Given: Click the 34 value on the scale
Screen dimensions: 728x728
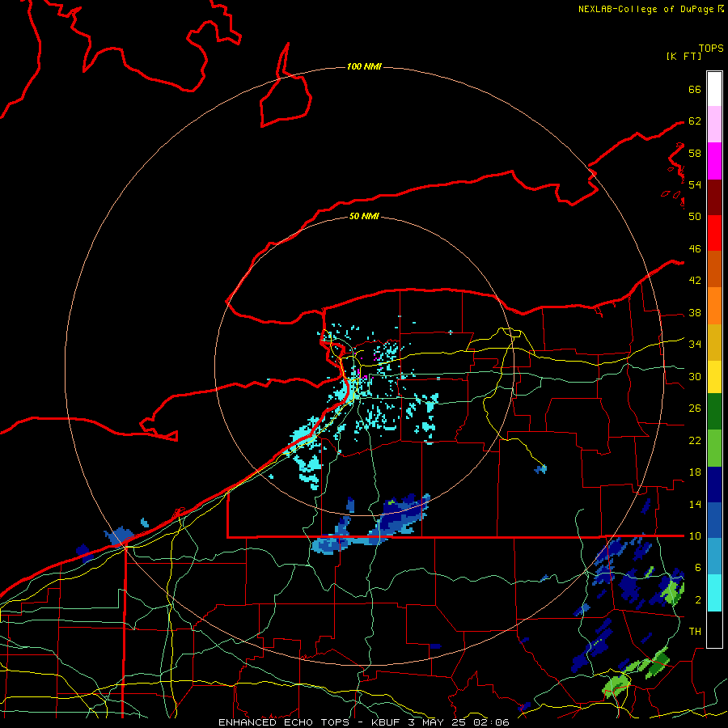Looking at the screenshot, I should pyautogui.click(x=695, y=344).
